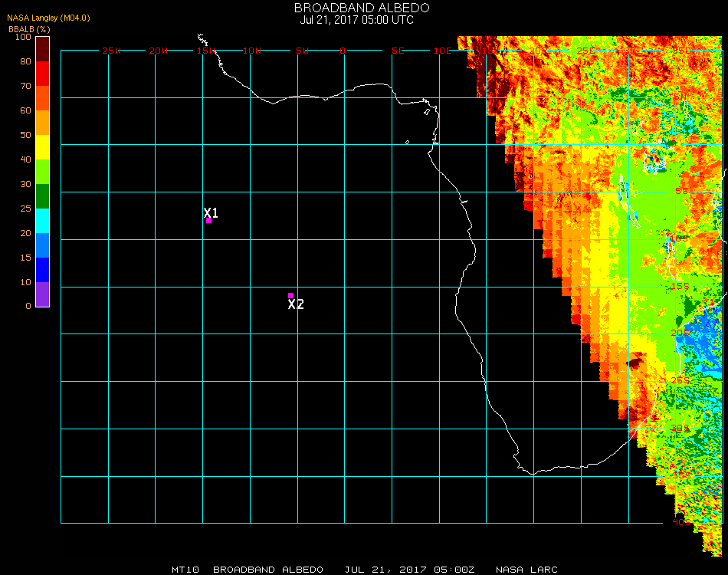Click the colorbar value 100
The width and height of the screenshot is (728, 575).
coord(23,37)
